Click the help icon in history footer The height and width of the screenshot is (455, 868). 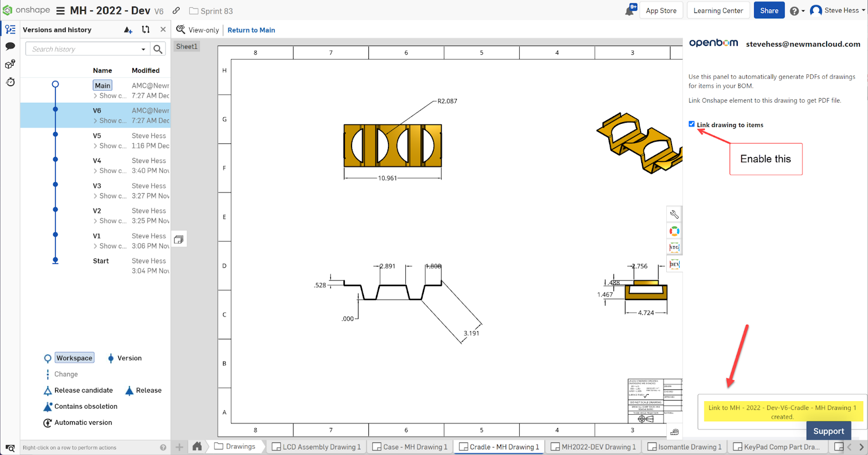coord(163,447)
